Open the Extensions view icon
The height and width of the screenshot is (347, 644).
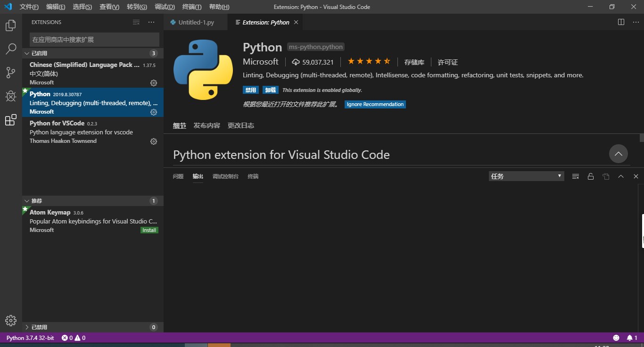click(11, 120)
